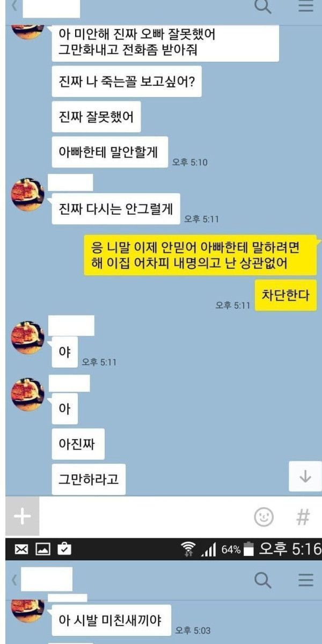Open the plus attachment button
Screen dimensions: 322x644
(22, 516)
